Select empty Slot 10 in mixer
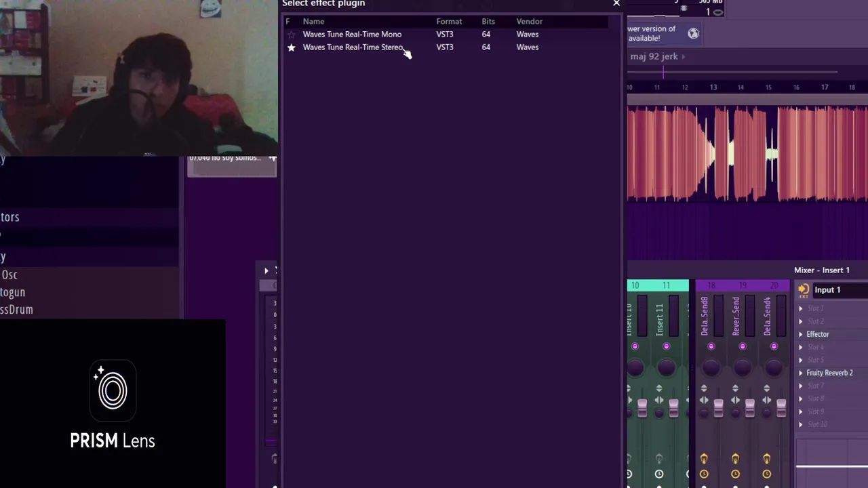868x488 pixels. [x=818, y=425]
